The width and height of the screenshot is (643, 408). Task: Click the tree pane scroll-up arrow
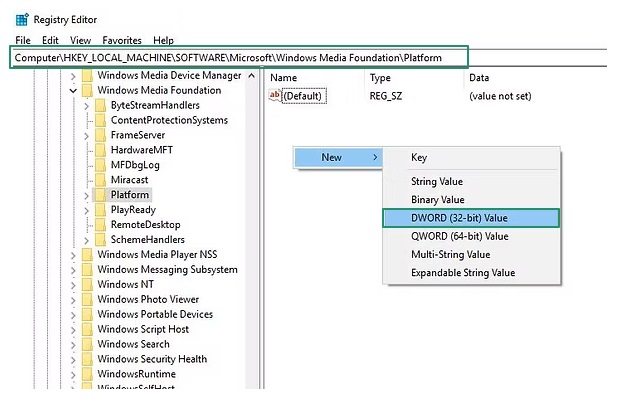click(x=251, y=76)
